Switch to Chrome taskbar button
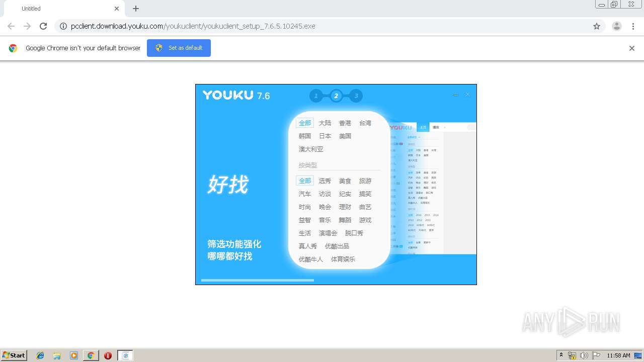Screen dimensions: 644x362 pos(91,355)
